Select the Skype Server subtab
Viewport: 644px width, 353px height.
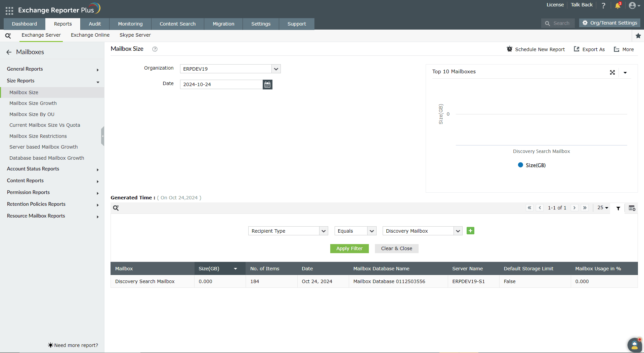pos(135,35)
